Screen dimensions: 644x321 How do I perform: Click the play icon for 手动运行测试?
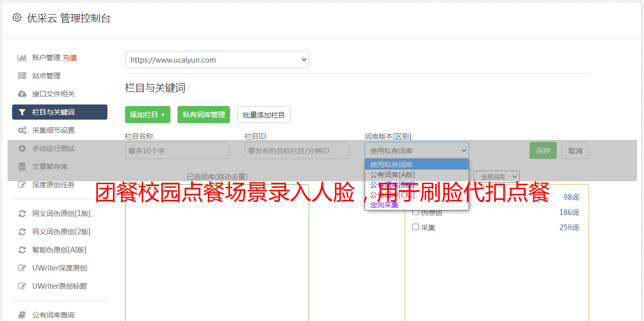tap(22, 148)
